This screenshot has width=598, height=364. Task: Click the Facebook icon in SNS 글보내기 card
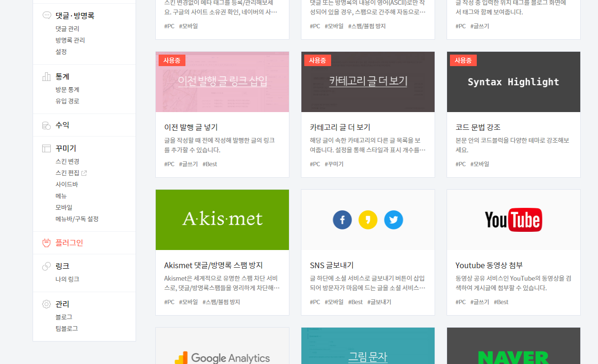(x=342, y=220)
